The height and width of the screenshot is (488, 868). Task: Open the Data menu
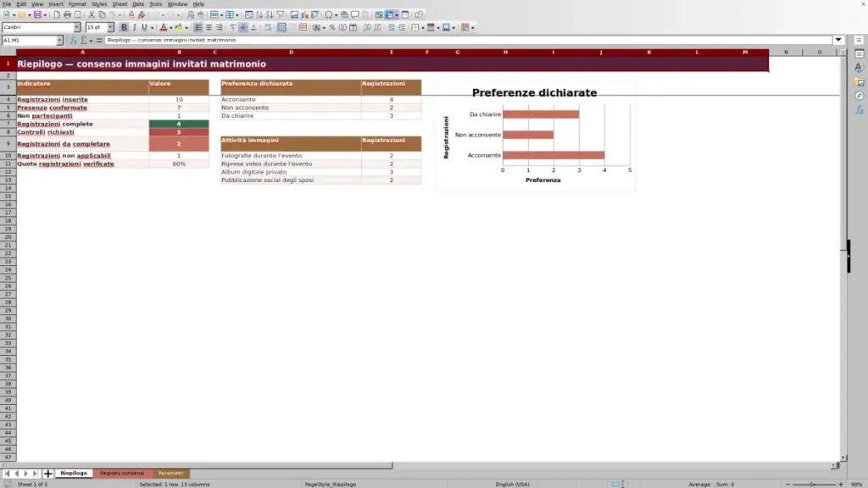[x=138, y=4]
